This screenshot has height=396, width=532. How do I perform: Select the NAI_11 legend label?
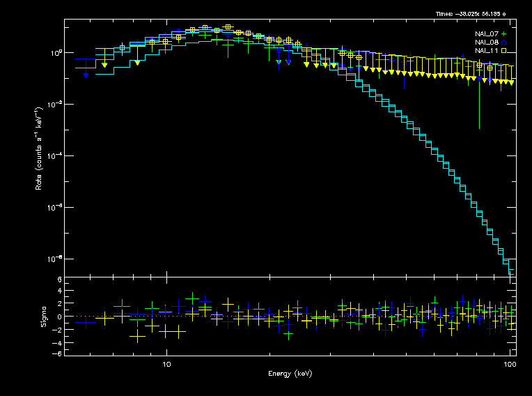point(486,50)
